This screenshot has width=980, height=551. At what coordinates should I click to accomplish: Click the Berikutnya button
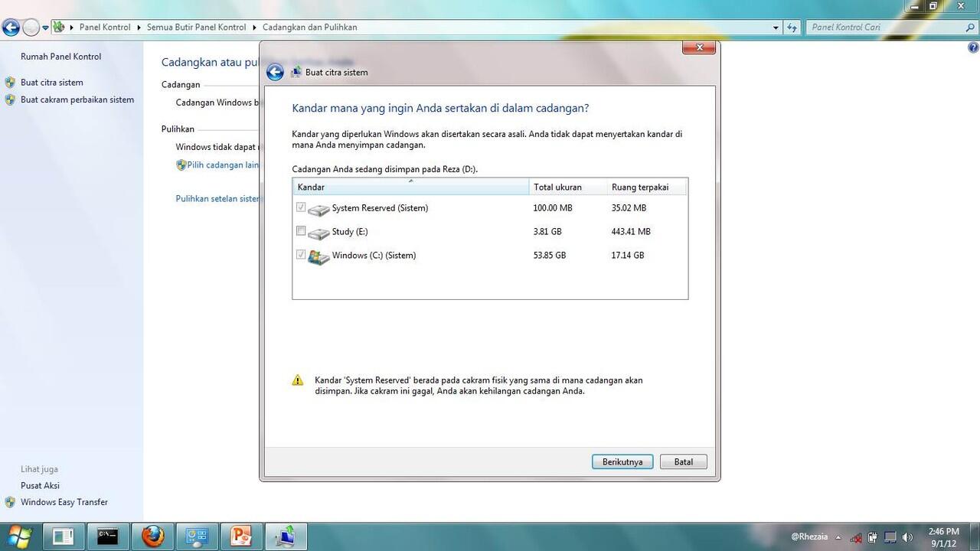click(622, 462)
